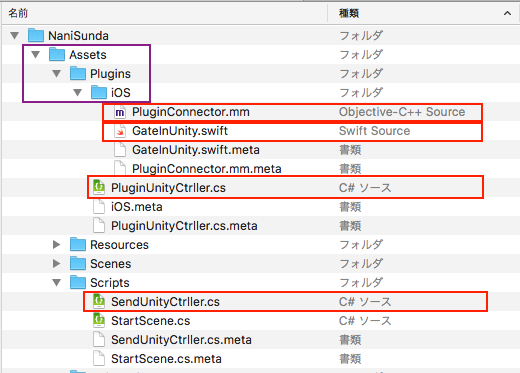Click the Resources folder icon
The width and height of the screenshot is (520, 373).
[x=78, y=244]
